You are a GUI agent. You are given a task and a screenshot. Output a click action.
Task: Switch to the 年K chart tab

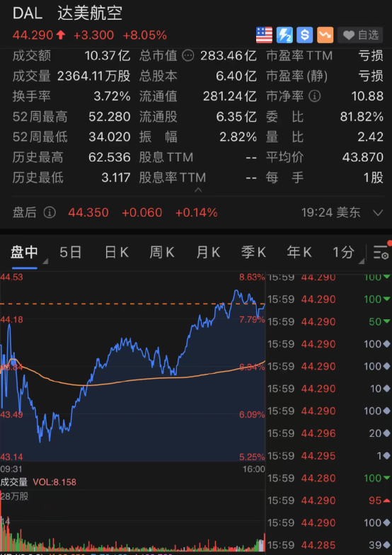[299, 253]
